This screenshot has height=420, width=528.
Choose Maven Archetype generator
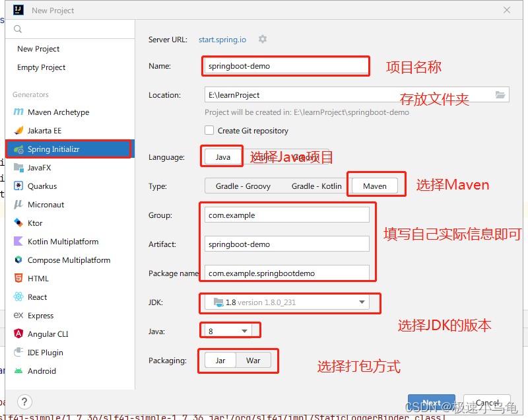point(70,112)
